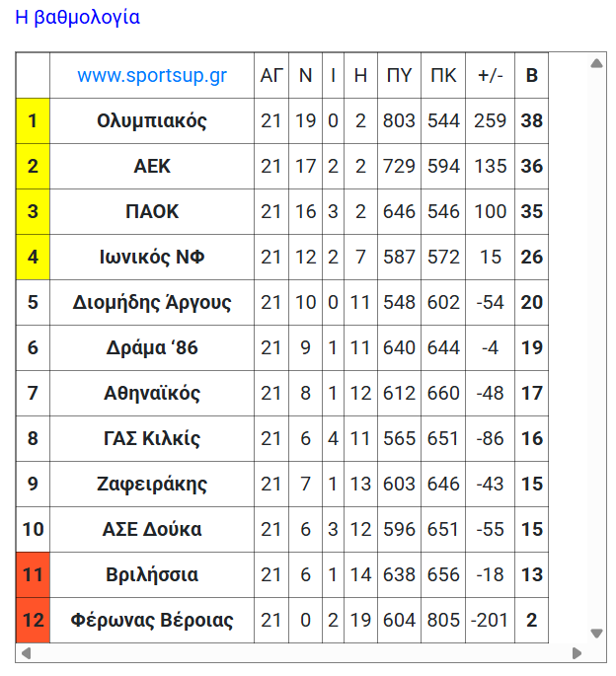The image size is (616, 676).
Task: Click the Ιωνικός ΝΦ team name
Action: (x=152, y=258)
